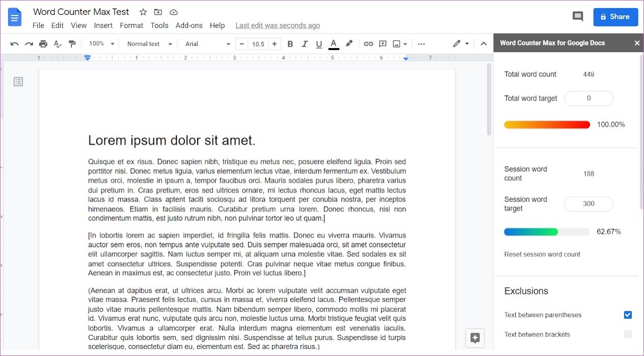Screen dimensions: 644x356
Task: Click Reset session word count
Action: (542, 255)
